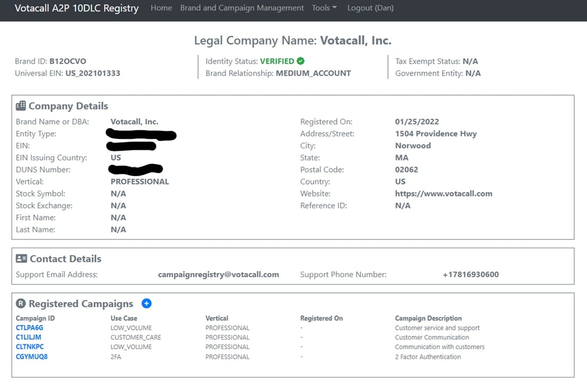Click the Use Case column header
This screenshot has width=587, height=392.
[x=124, y=318]
